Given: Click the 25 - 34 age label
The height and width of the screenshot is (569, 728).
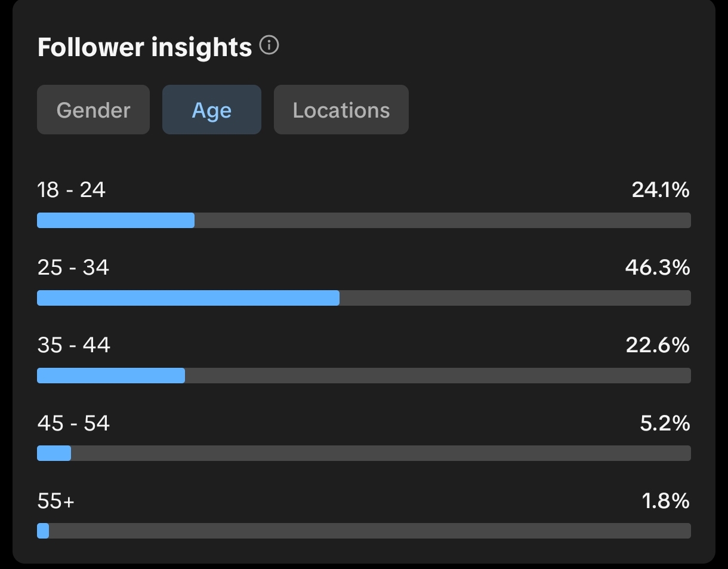Looking at the screenshot, I should tap(73, 267).
